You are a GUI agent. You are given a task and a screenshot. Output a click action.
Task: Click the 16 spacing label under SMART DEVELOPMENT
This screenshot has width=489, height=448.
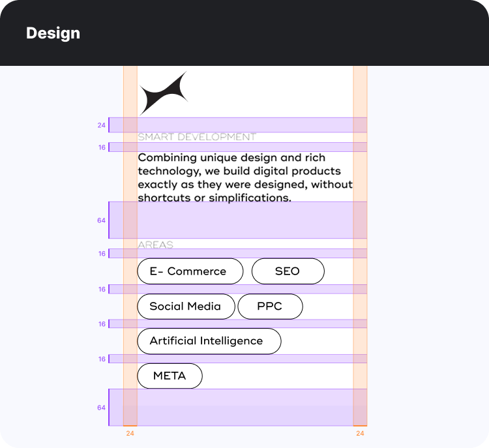pyautogui.click(x=102, y=147)
